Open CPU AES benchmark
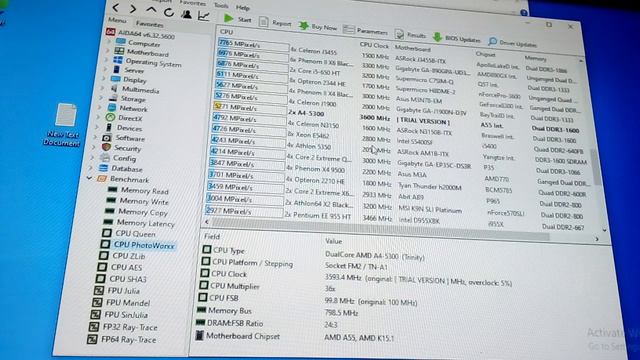The image size is (640, 360). 120,267
